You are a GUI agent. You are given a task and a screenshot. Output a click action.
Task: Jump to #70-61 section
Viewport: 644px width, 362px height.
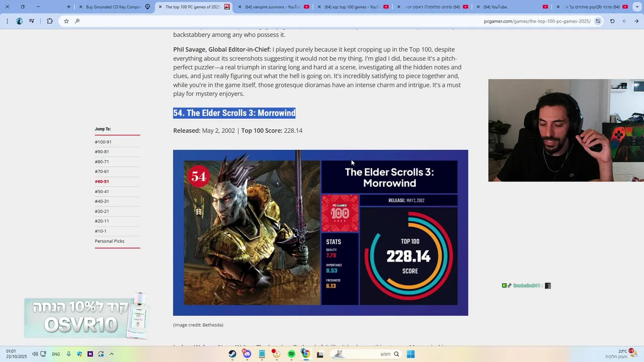point(102,171)
